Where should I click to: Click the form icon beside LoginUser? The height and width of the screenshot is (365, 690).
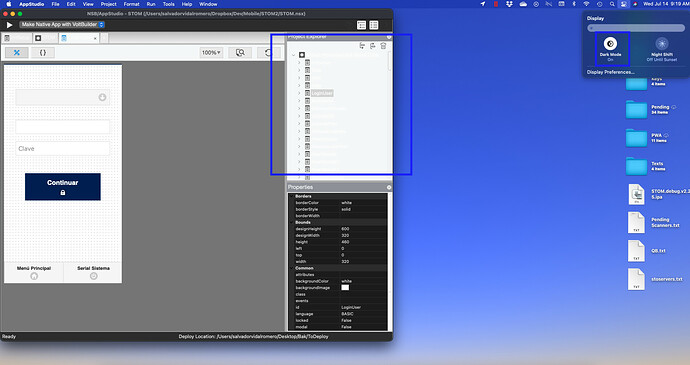coord(307,93)
